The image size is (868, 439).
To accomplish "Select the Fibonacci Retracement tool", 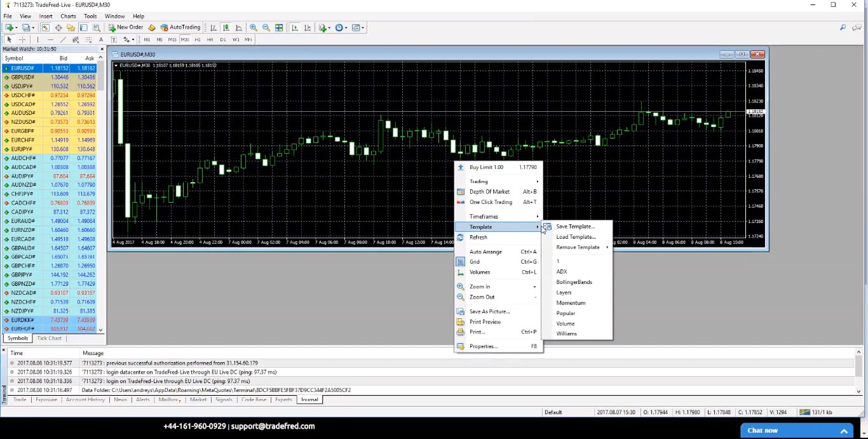I will click(88, 39).
